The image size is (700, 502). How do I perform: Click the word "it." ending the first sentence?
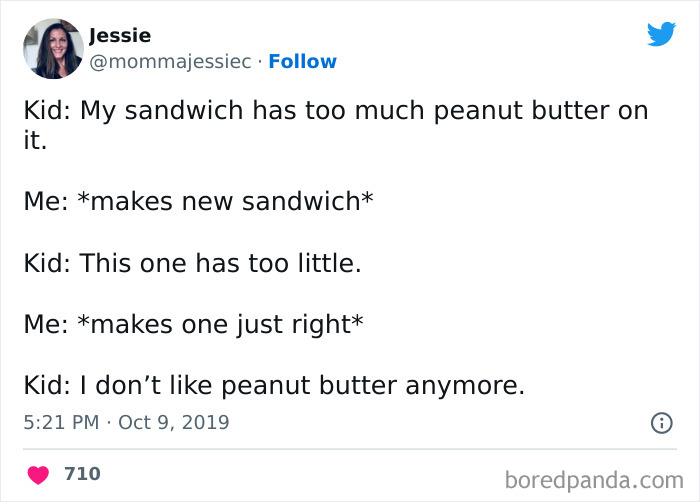(x=37, y=140)
